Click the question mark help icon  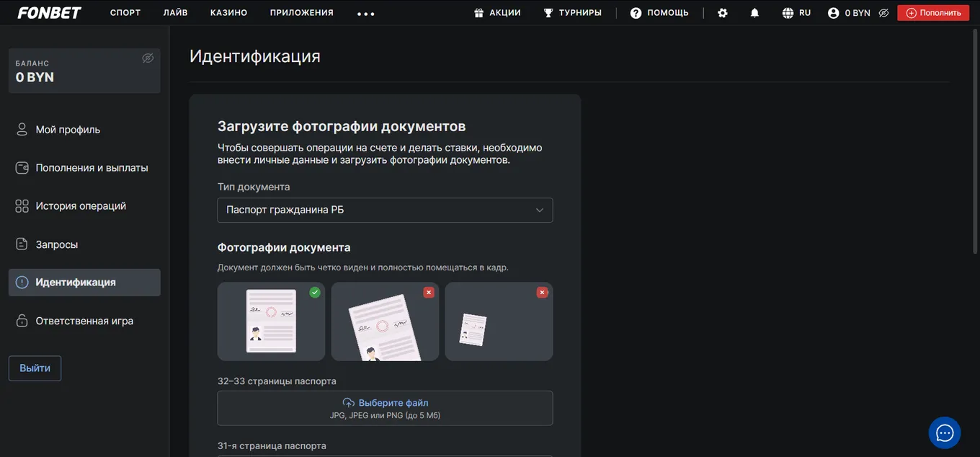click(636, 13)
